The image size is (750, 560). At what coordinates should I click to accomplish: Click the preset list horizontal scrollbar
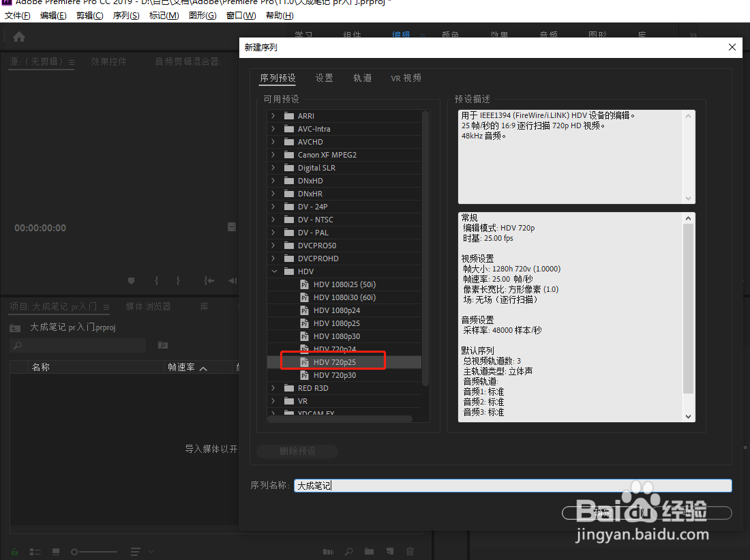[x=340, y=419]
